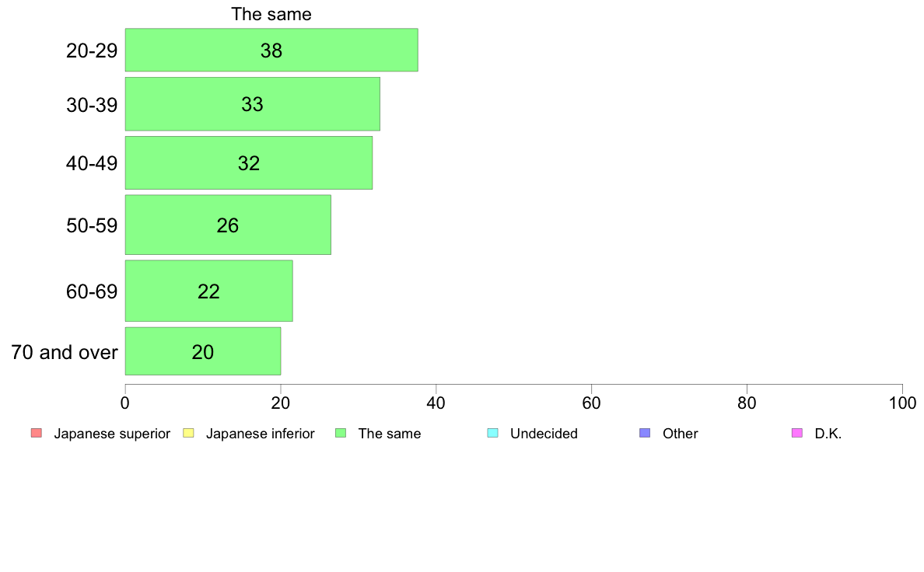Click the cyan Undecided legend swatch
Screen dimensions: 924x572
coord(492,433)
